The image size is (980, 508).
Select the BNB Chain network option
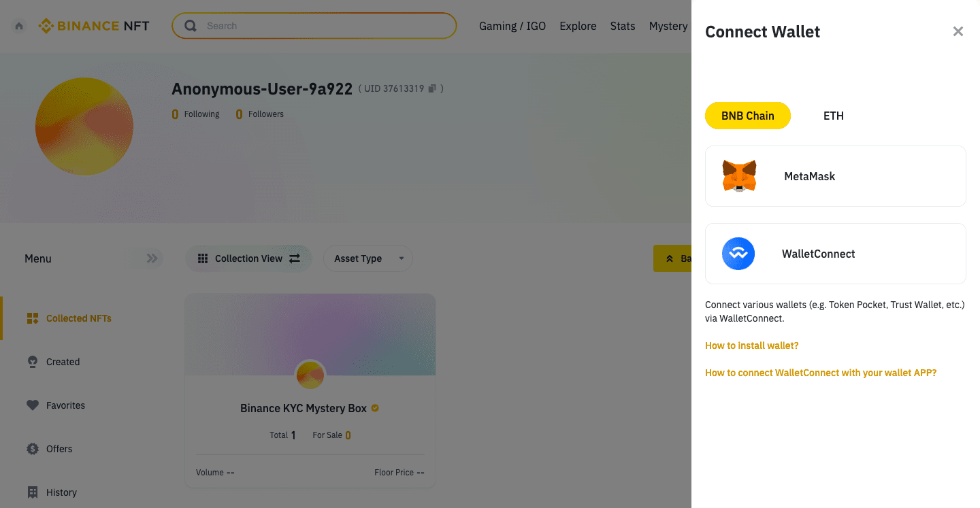coord(747,115)
